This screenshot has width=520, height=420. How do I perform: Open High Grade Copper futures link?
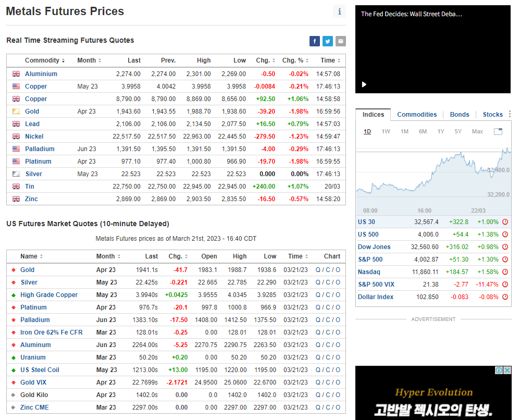click(49, 295)
